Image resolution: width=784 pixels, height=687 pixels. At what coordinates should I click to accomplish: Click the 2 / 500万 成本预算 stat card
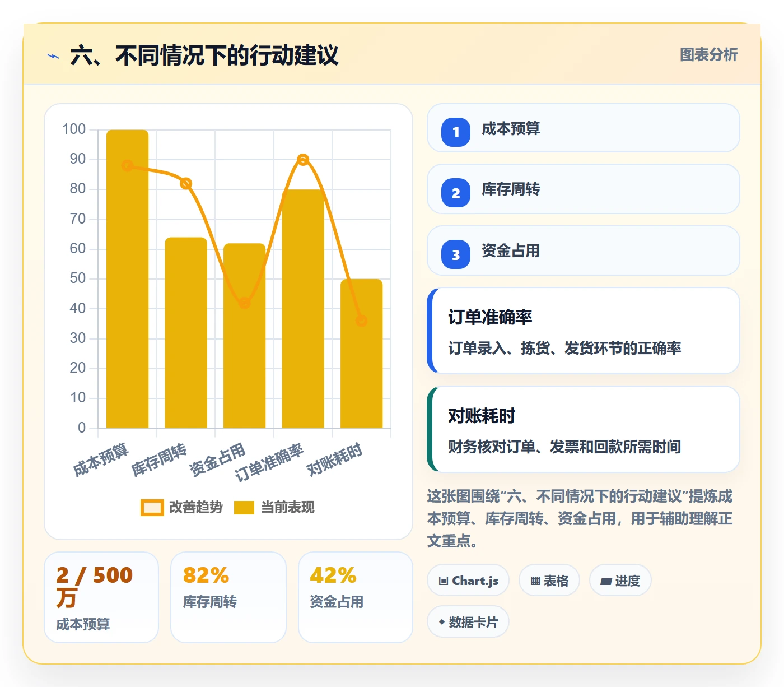coord(101,597)
